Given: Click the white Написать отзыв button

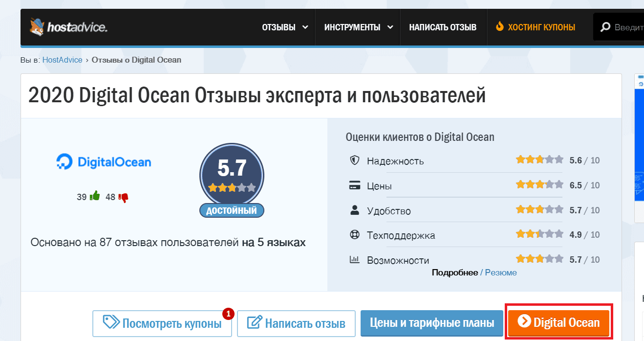Looking at the screenshot, I should coord(297,323).
